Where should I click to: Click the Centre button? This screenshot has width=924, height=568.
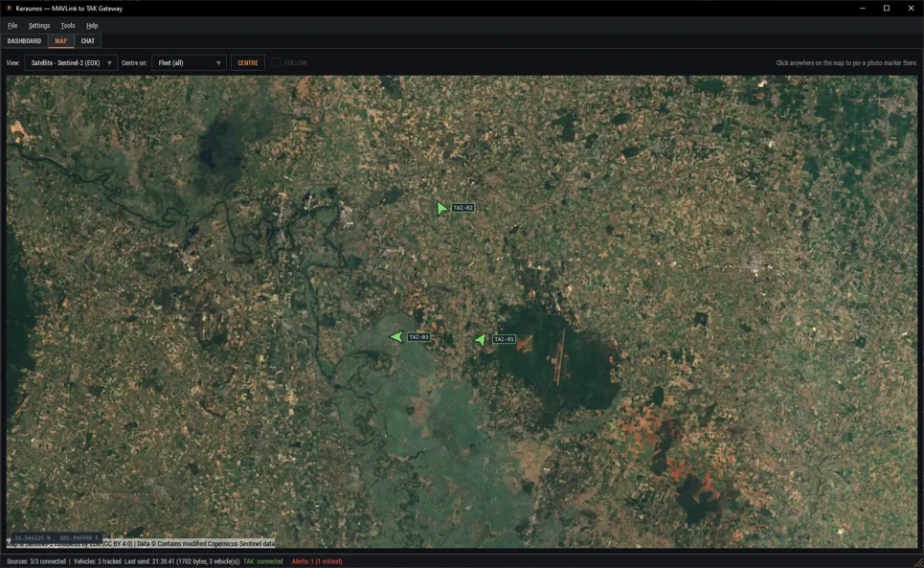tap(247, 62)
